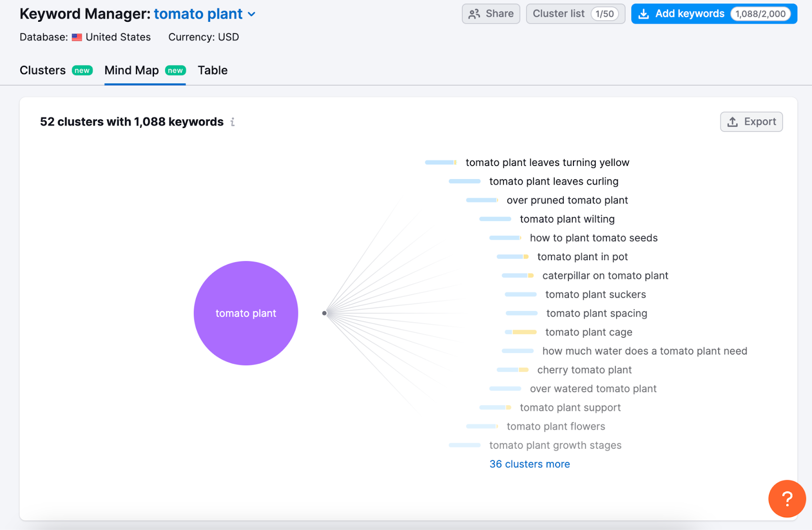Viewport: 812px width, 530px height.
Task: Click the bar beside tomato plant leaves turning yellow
Action: tap(441, 162)
